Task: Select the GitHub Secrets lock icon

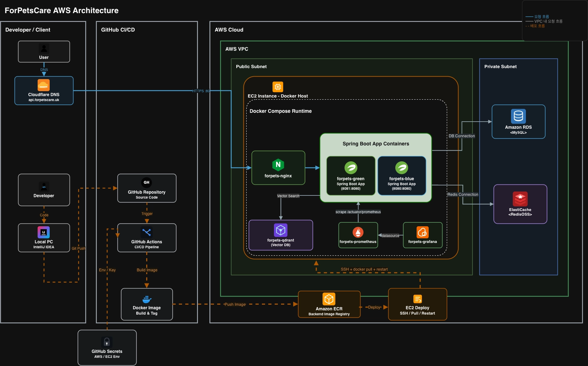Action: click(107, 342)
